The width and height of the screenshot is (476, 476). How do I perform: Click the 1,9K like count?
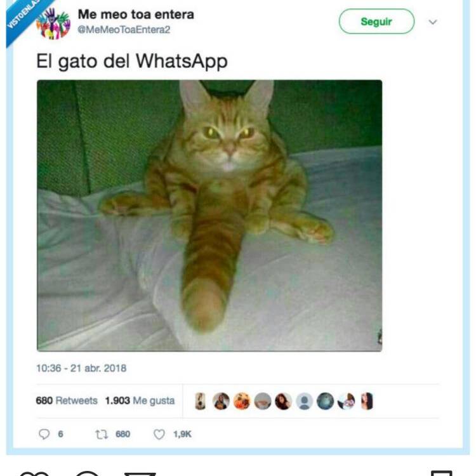click(x=182, y=434)
